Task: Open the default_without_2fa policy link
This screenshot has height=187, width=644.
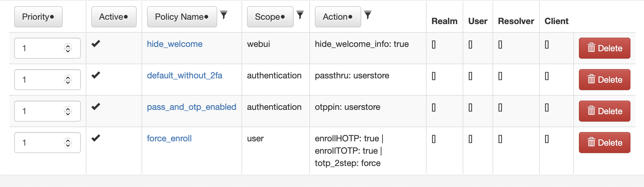Action: [x=184, y=76]
